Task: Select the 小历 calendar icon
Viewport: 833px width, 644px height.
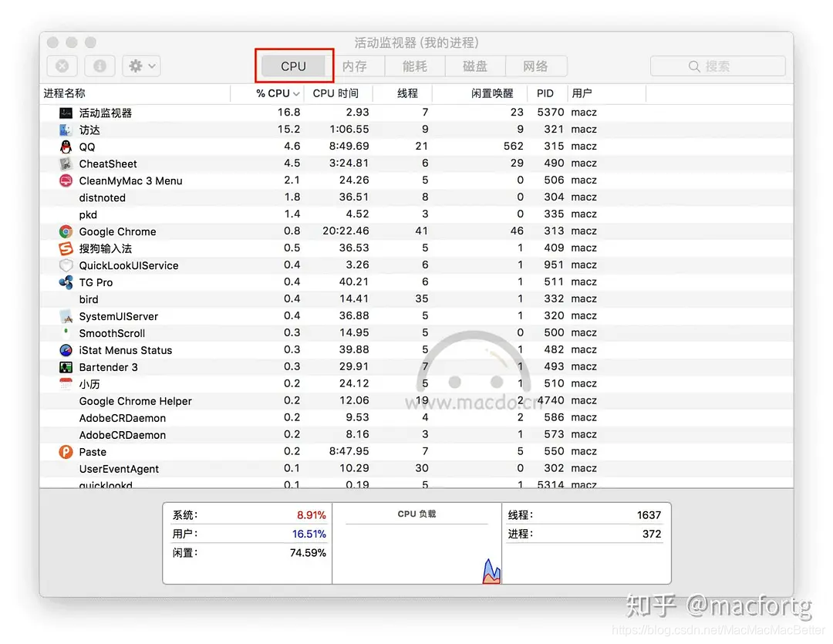Action: (x=66, y=383)
